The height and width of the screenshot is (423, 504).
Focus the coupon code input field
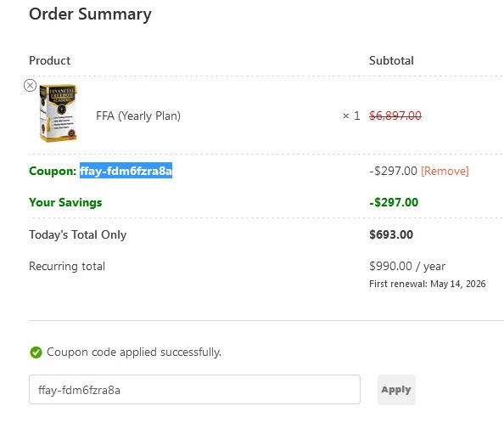point(194,390)
